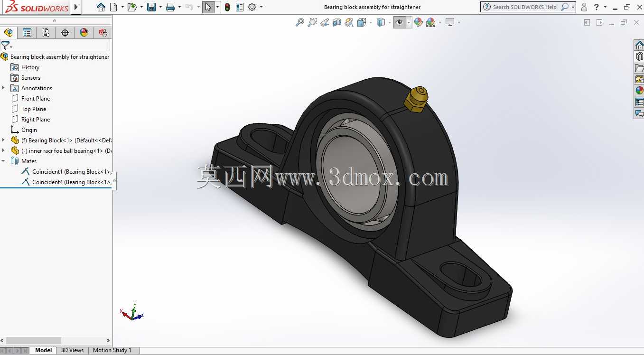644x355 pixels.
Task: Open the DimXpertManager tab
Action: click(x=65, y=33)
